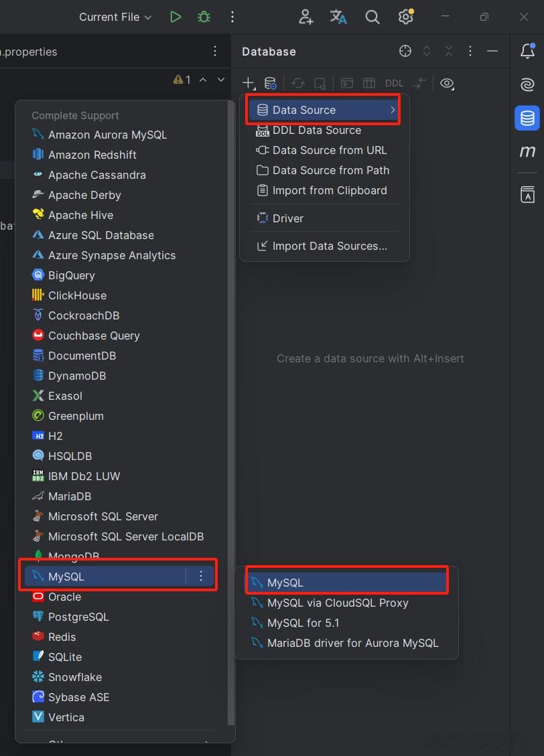Choose DynamoDB from the list
Viewport: 544px width, 756px height.
119,376
